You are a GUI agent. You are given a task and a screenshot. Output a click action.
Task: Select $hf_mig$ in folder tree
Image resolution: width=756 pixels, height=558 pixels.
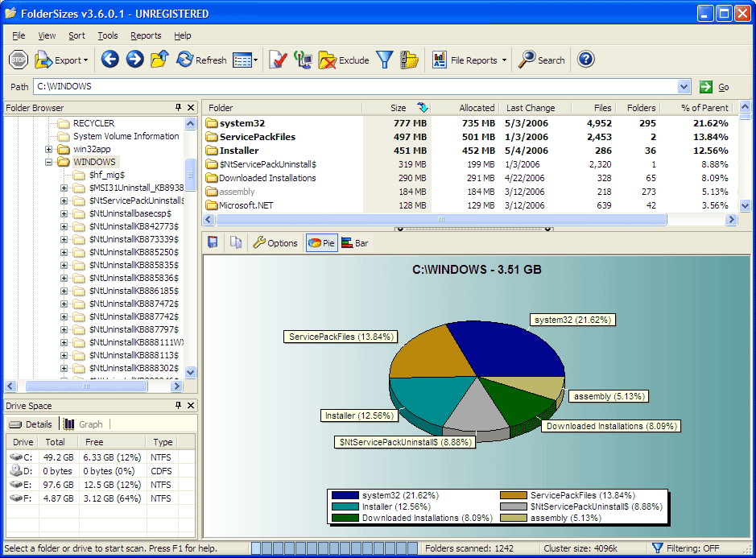click(x=106, y=175)
